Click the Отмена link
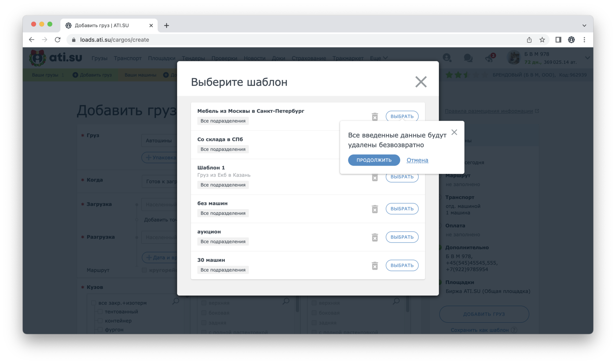Image resolution: width=616 pixels, height=364 pixels. click(x=417, y=160)
